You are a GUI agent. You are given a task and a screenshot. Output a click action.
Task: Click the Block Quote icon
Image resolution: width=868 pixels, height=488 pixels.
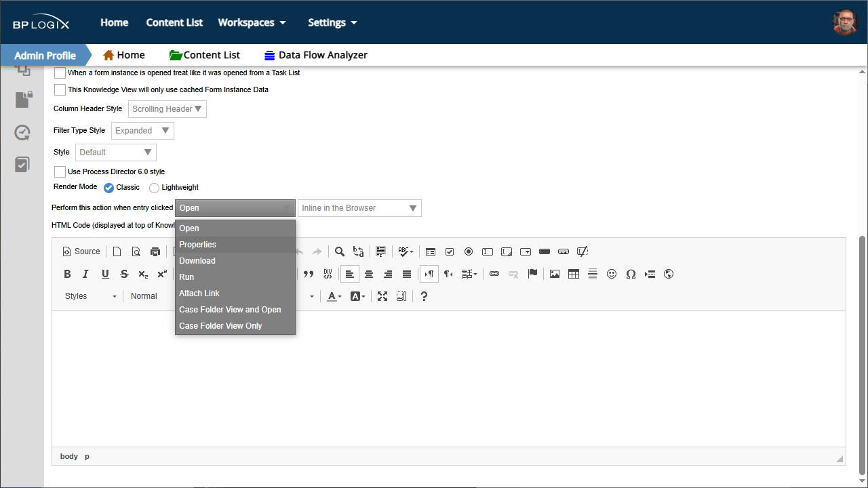coord(309,274)
